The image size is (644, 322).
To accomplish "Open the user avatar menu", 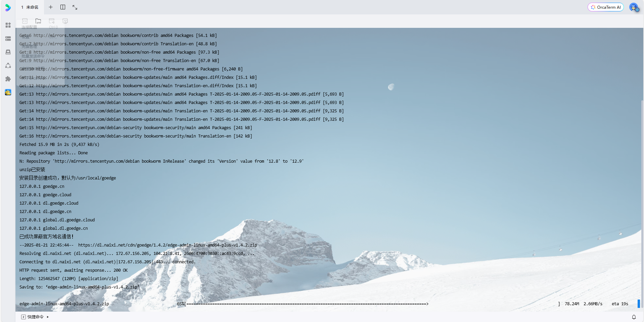I will pyautogui.click(x=634, y=7).
